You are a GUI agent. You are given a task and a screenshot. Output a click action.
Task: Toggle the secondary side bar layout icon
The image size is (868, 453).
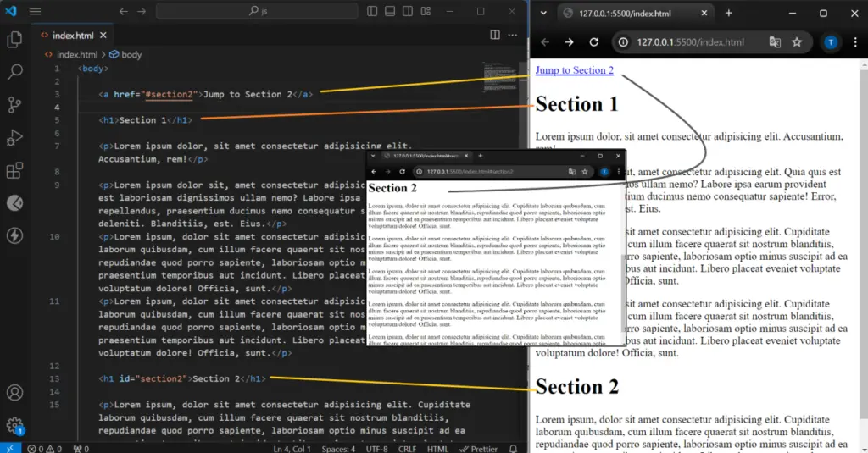(408, 11)
